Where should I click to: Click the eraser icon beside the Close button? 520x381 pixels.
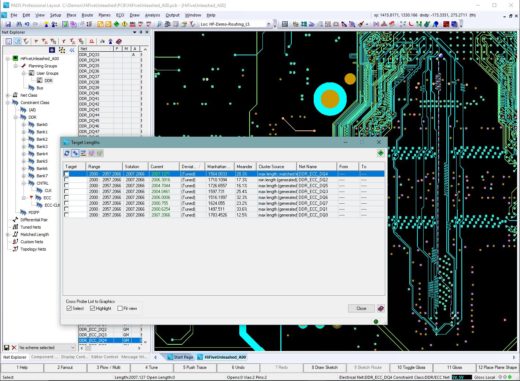[380, 308]
